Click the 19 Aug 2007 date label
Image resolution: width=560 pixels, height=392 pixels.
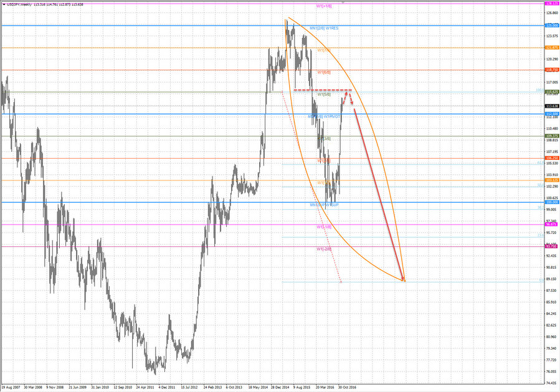(11, 387)
